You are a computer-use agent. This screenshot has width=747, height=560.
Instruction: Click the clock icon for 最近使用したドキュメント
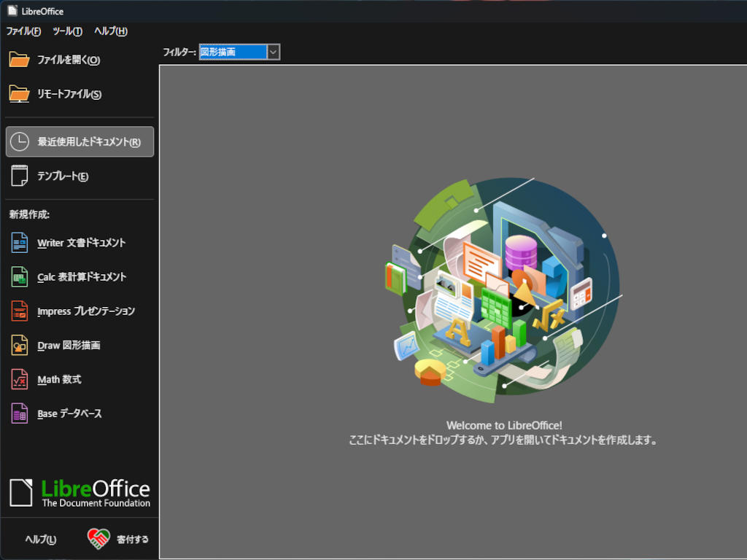pos(19,141)
